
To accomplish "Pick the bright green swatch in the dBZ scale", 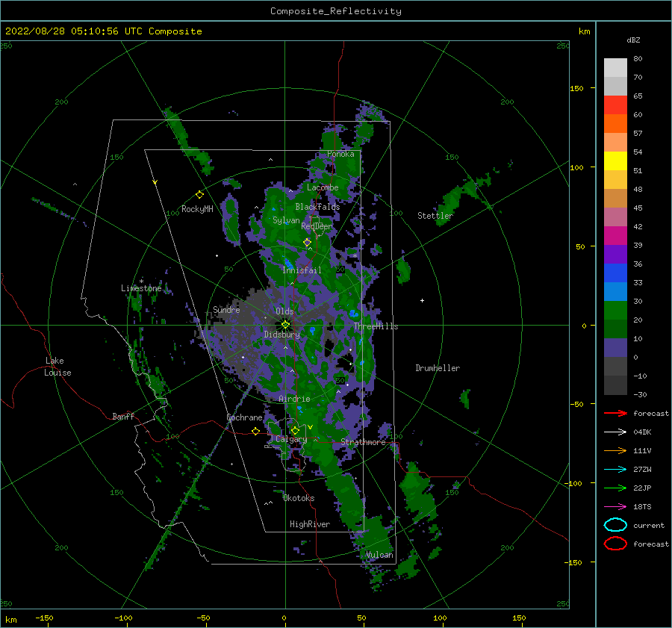I will coord(615,311).
